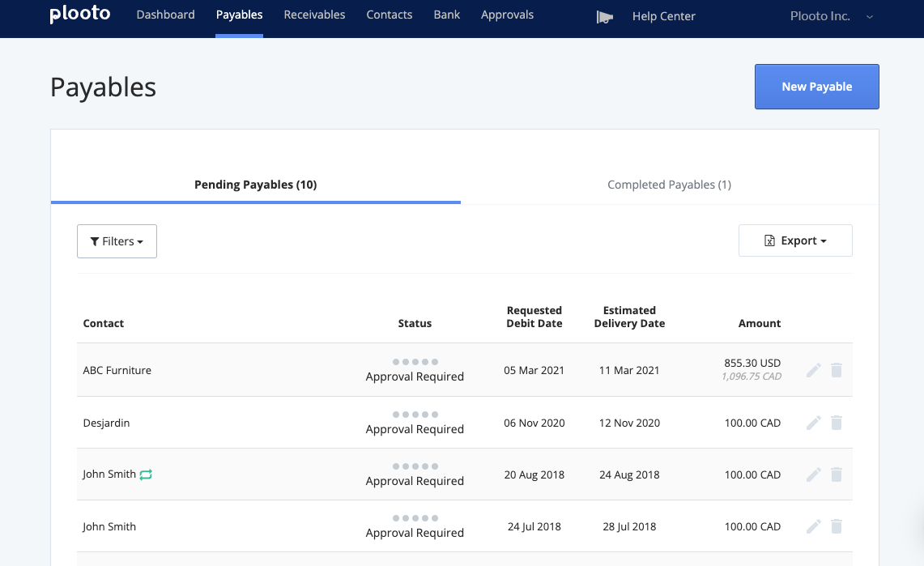
Task: Delete the ABC Furniture payable via trash icon
Action: [837, 370]
